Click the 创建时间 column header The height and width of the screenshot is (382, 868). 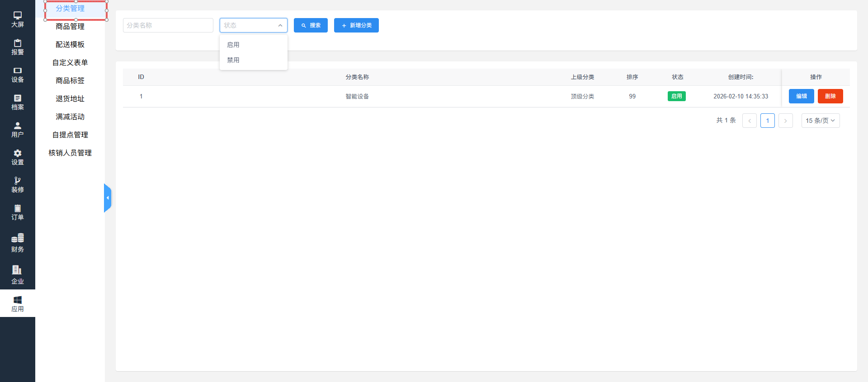click(x=741, y=77)
